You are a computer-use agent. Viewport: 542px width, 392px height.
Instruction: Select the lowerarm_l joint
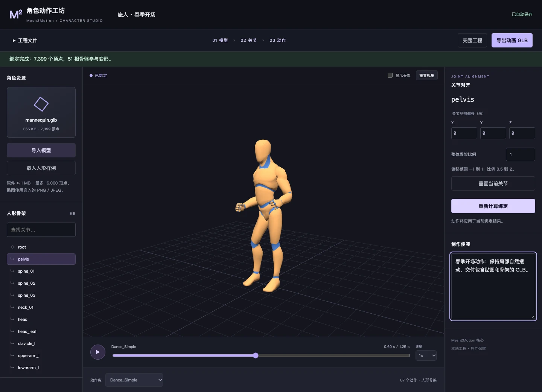tap(41, 368)
